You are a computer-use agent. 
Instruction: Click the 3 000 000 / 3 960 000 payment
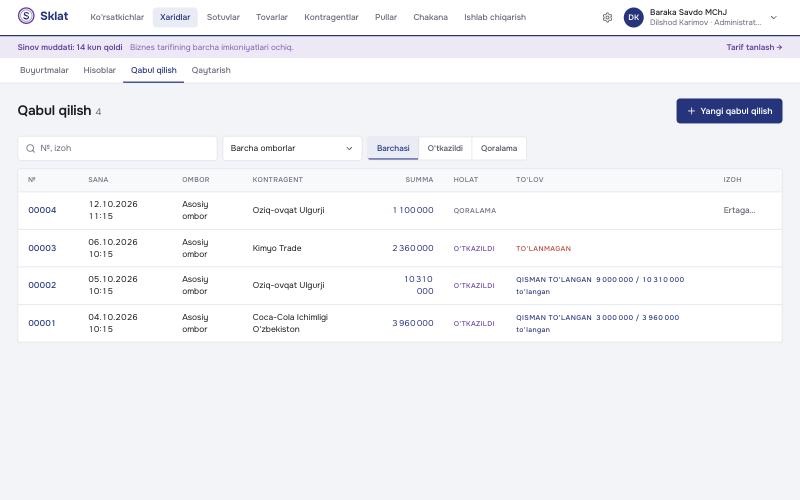[637, 317]
